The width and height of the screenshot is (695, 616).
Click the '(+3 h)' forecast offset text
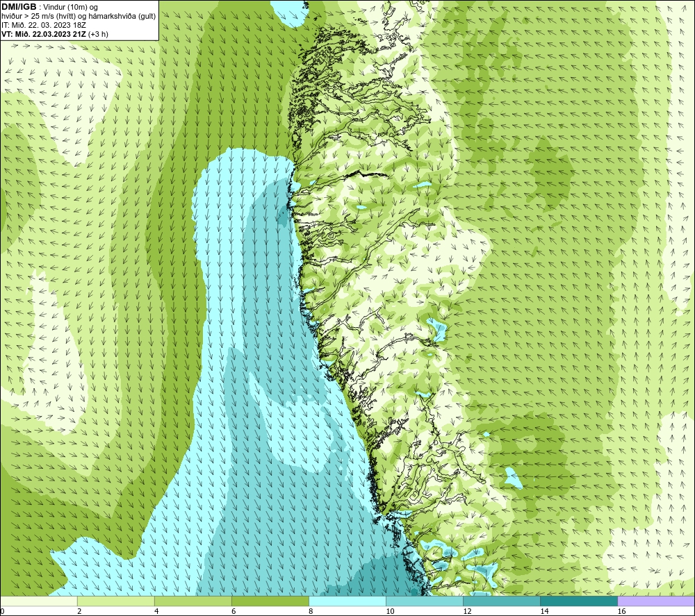99,34
